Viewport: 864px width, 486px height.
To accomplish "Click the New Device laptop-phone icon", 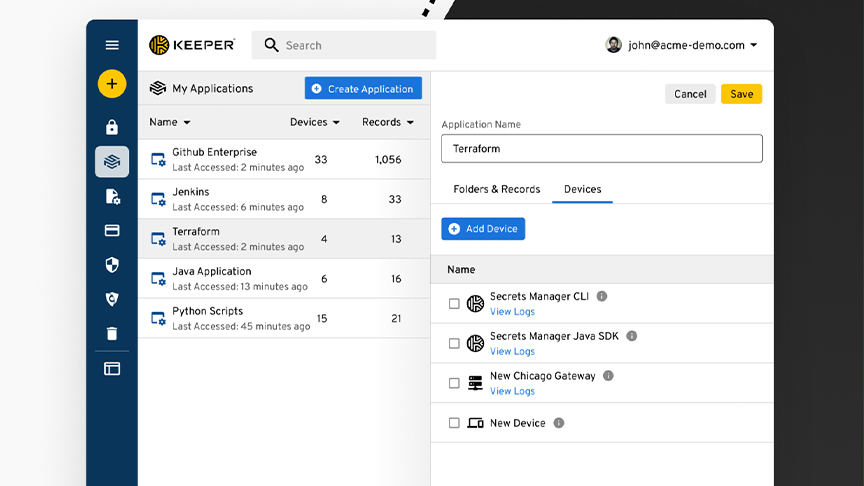I will 475,423.
